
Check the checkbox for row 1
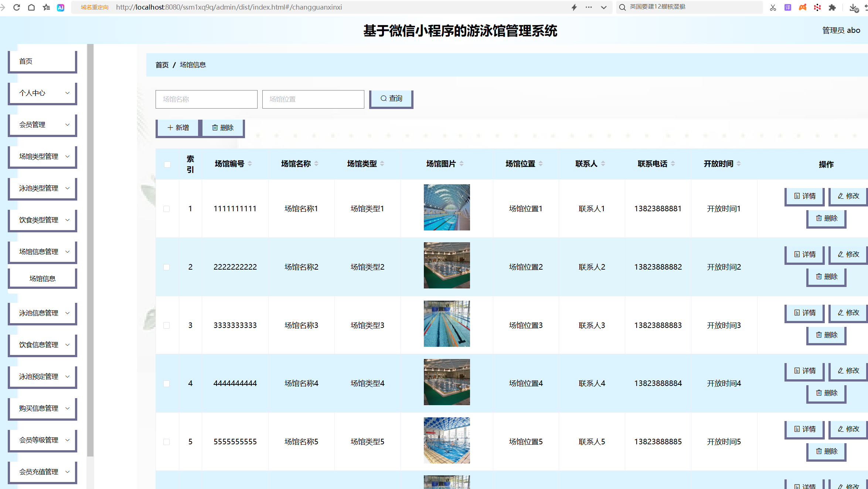pyautogui.click(x=167, y=208)
